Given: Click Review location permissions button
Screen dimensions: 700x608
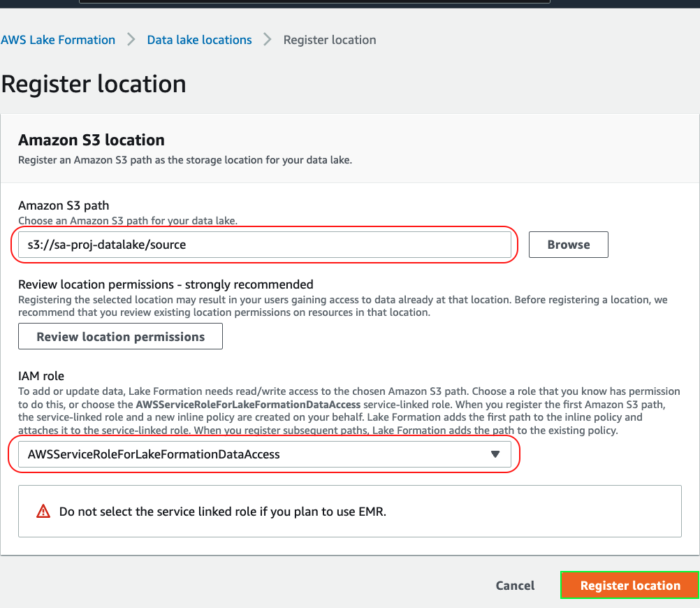Looking at the screenshot, I should tap(120, 337).
